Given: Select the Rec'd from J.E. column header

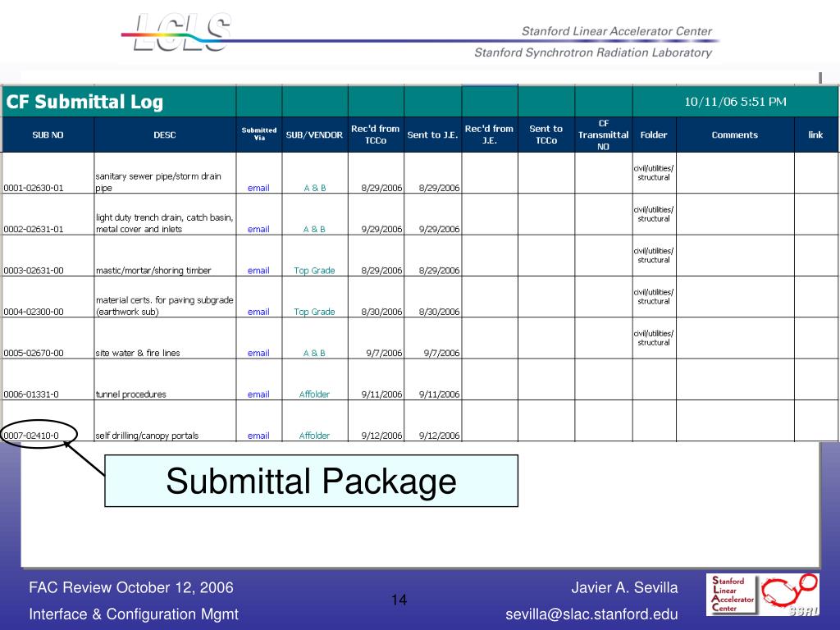Looking at the screenshot, I should coord(489,135).
